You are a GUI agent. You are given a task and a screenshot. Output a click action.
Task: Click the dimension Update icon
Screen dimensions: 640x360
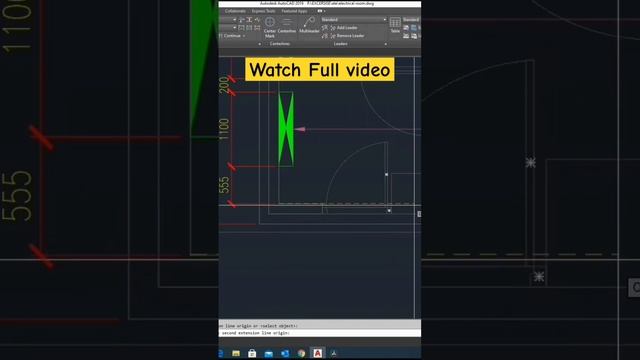coord(249,28)
